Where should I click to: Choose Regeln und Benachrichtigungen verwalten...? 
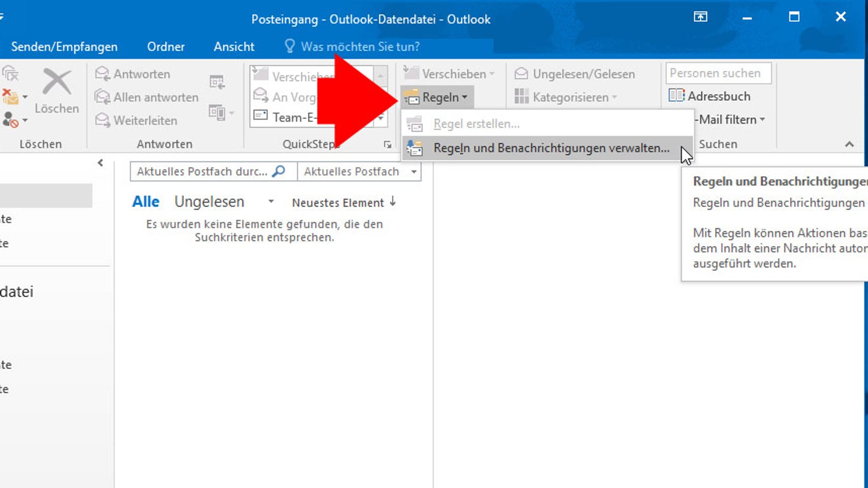pos(548,148)
